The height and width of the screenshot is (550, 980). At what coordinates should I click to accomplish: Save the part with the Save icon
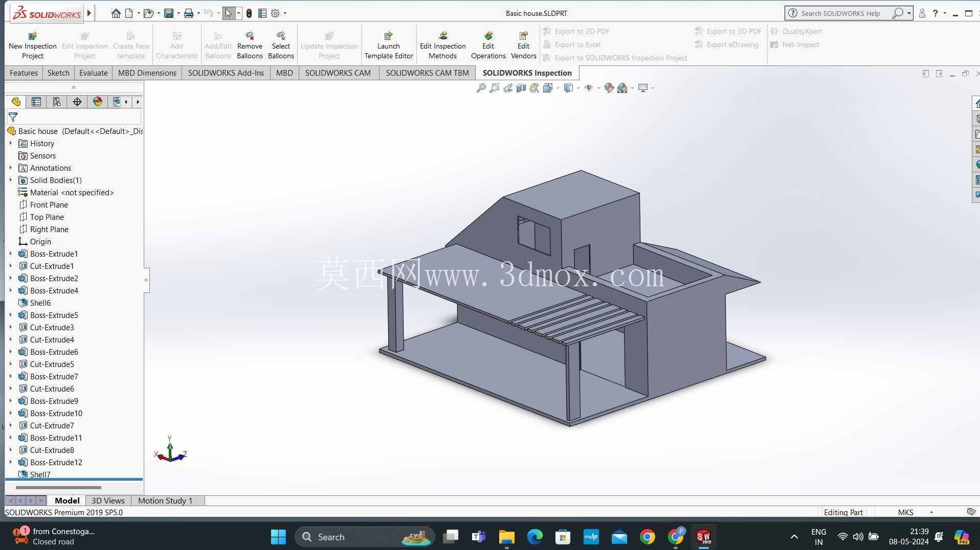click(x=169, y=13)
